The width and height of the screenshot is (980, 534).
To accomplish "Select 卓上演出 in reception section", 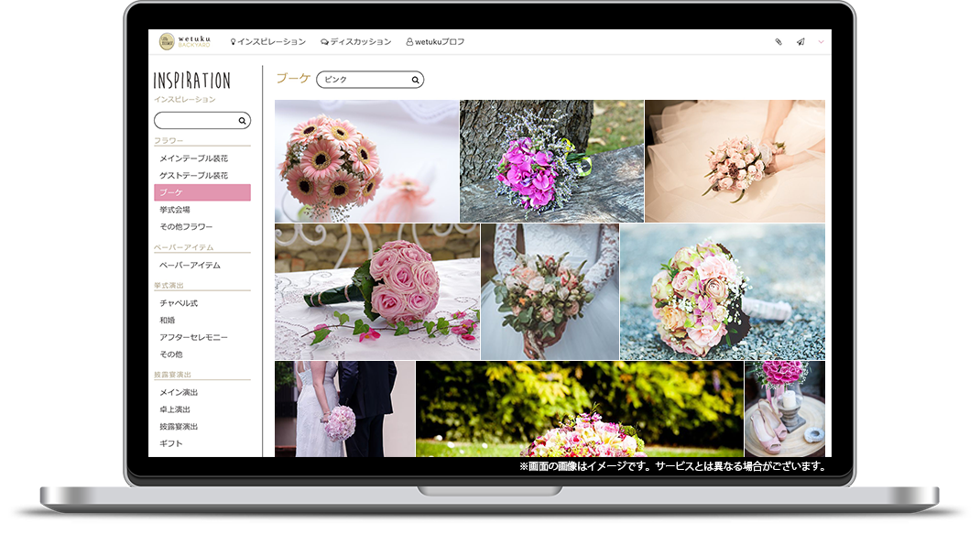I will pos(175,409).
